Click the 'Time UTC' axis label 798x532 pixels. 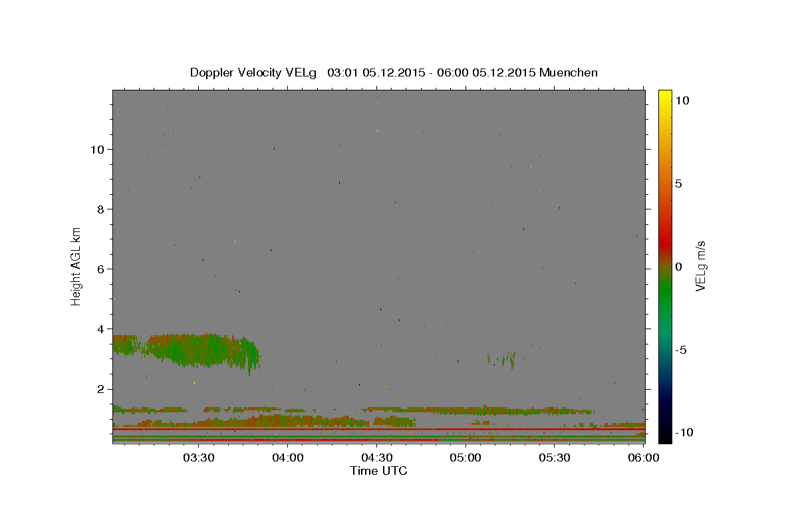pos(378,471)
